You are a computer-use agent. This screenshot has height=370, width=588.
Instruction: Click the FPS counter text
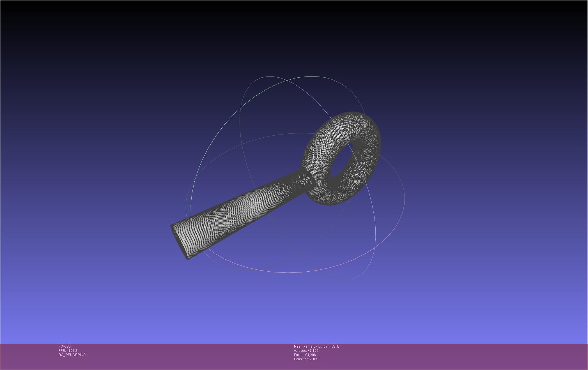point(68,351)
